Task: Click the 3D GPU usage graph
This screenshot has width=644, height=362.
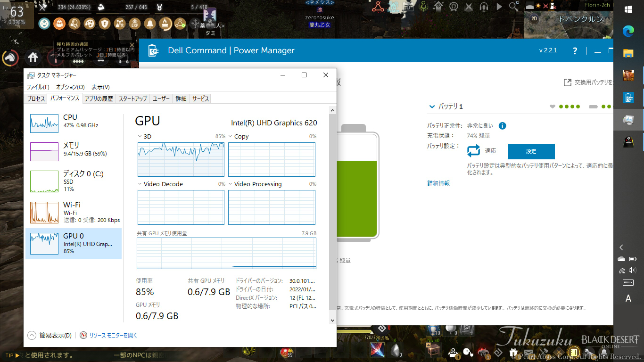Action: [x=181, y=159]
